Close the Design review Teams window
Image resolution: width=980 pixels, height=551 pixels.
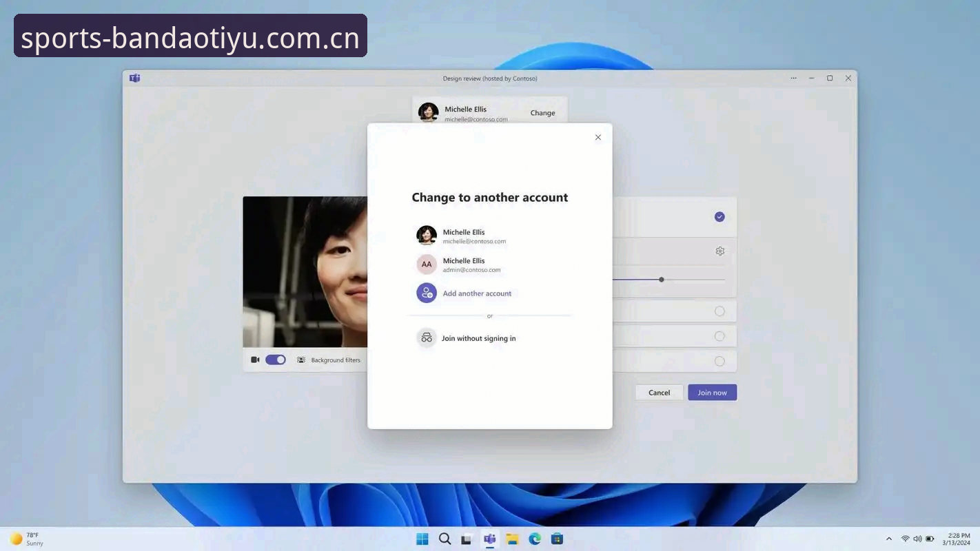tap(848, 78)
